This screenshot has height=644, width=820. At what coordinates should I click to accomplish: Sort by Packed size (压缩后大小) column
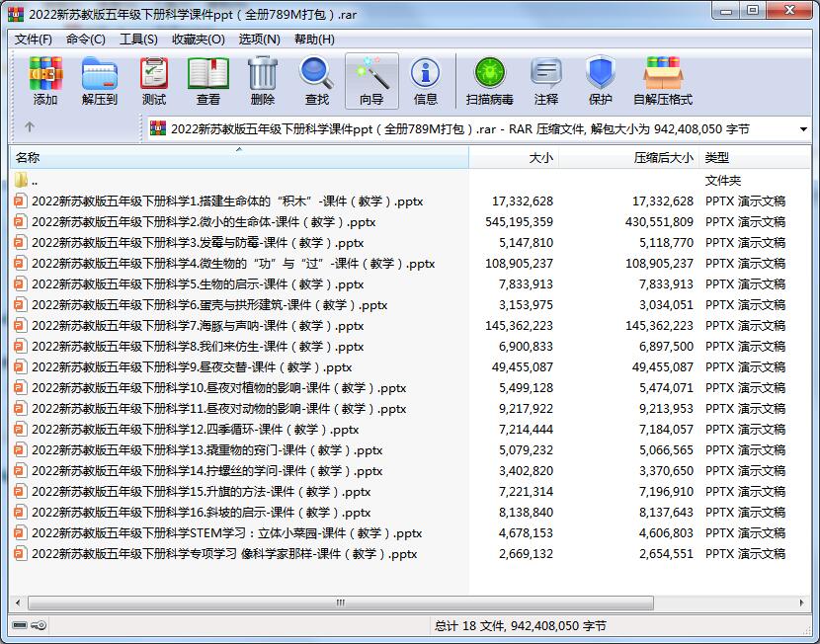(x=629, y=157)
